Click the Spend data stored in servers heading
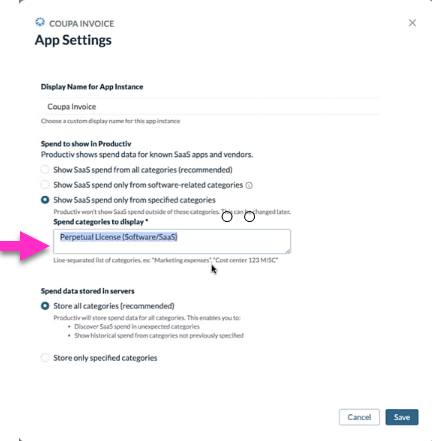Image resolution: width=432 pixels, height=441 pixels. tap(88, 291)
